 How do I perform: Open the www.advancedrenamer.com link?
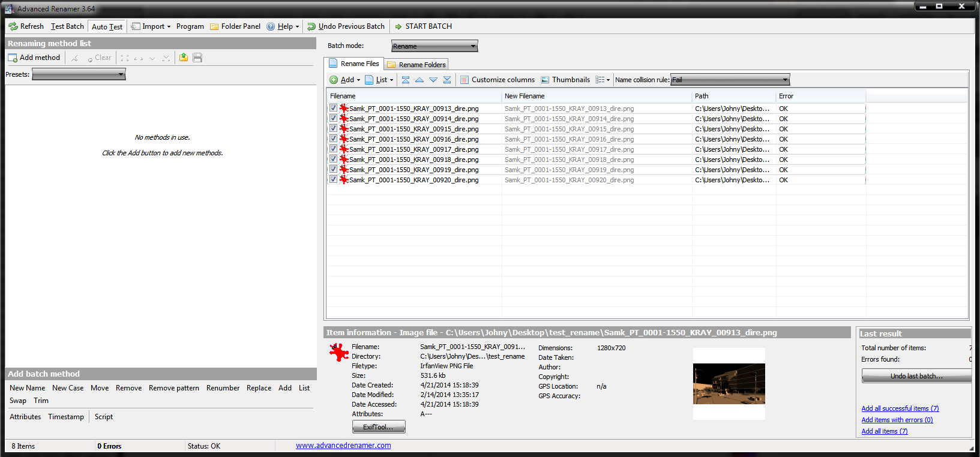(343, 446)
